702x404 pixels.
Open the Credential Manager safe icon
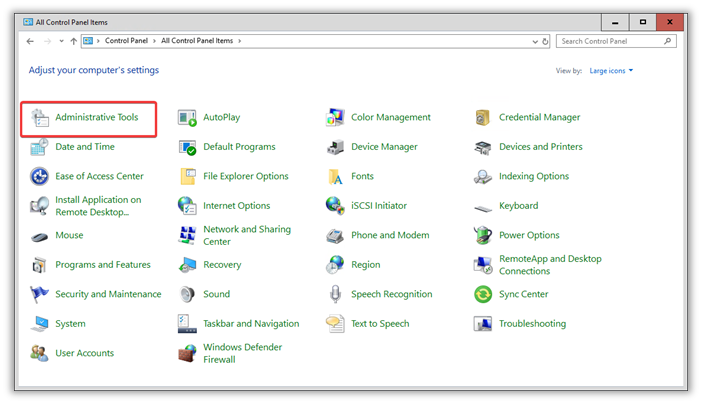pos(483,118)
